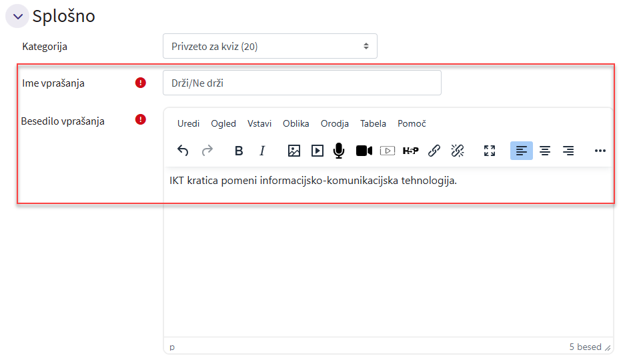This screenshot has height=364, width=623.
Task: Insert an image via toolbar icon
Action: pyautogui.click(x=293, y=151)
